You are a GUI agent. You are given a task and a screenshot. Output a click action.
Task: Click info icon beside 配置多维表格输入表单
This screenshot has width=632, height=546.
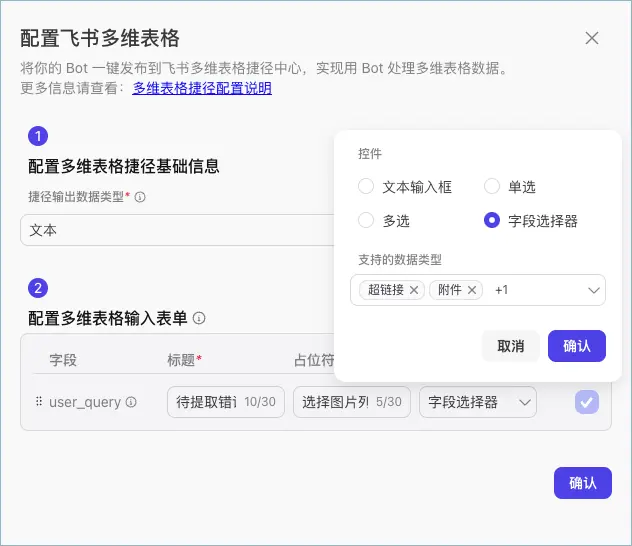[x=199, y=318]
